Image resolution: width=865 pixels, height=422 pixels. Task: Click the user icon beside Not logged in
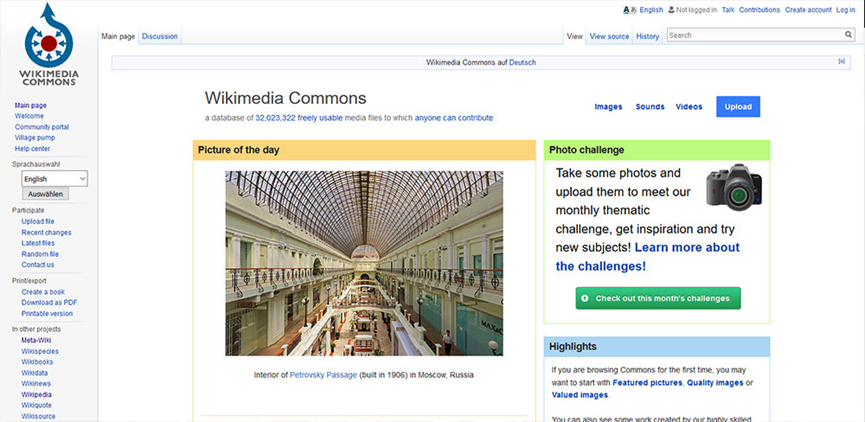pyautogui.click(x=671, y=10)
